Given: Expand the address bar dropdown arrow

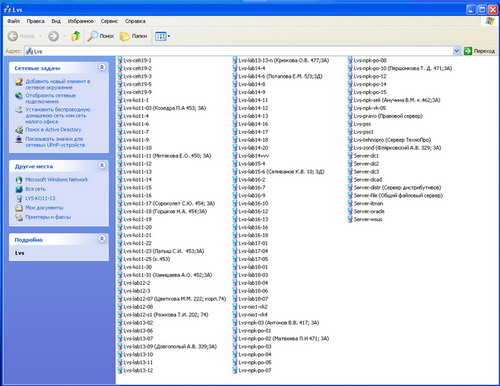Looking at the screenshot, I should point(456,51).
